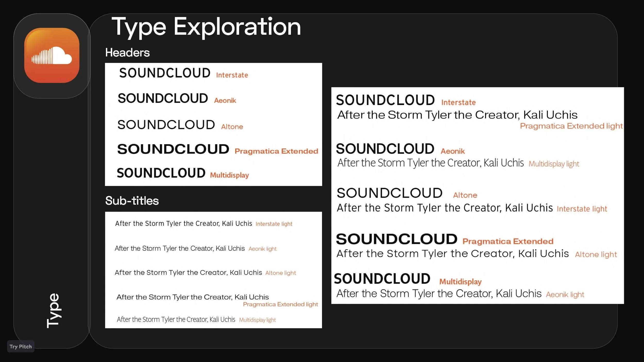Click the bold Pragmatica Extended SOUNDCLOUD header sample
Image resolution: width=644 pixels, height=362 pixels.
tap(173, 149)
